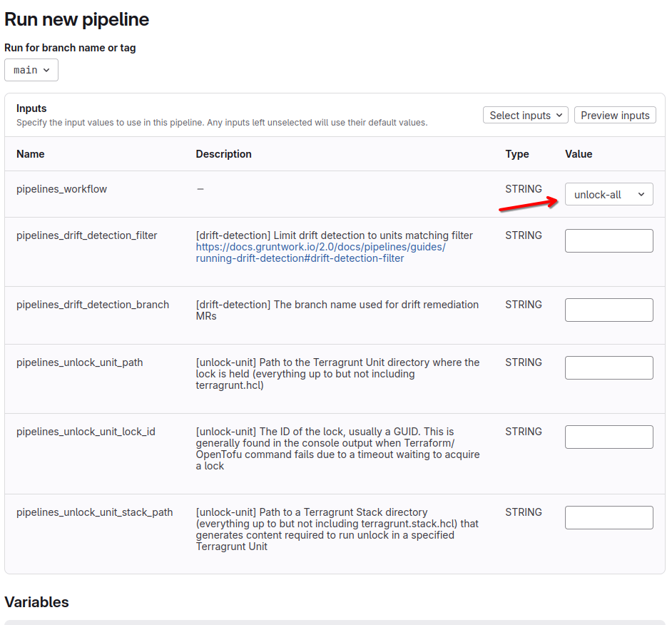Open the main branch selector dropdown
The width and height of the screenshot is (672, 625).
pos(31,70)
